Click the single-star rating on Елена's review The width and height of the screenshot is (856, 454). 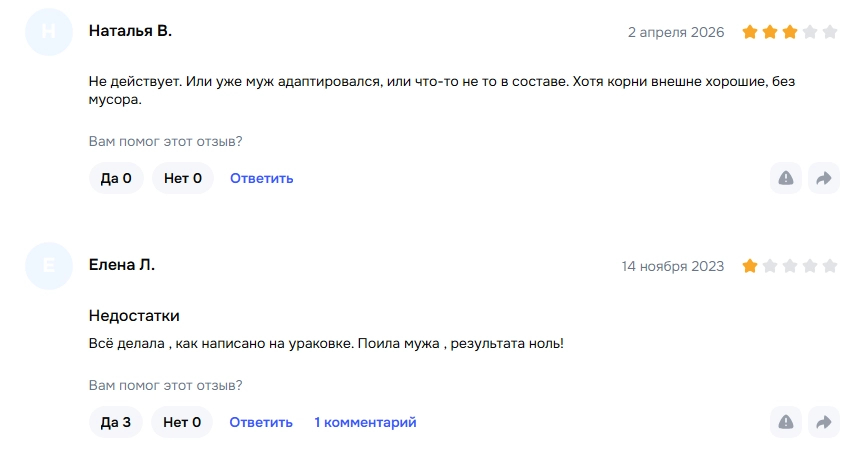pos(789,266)
